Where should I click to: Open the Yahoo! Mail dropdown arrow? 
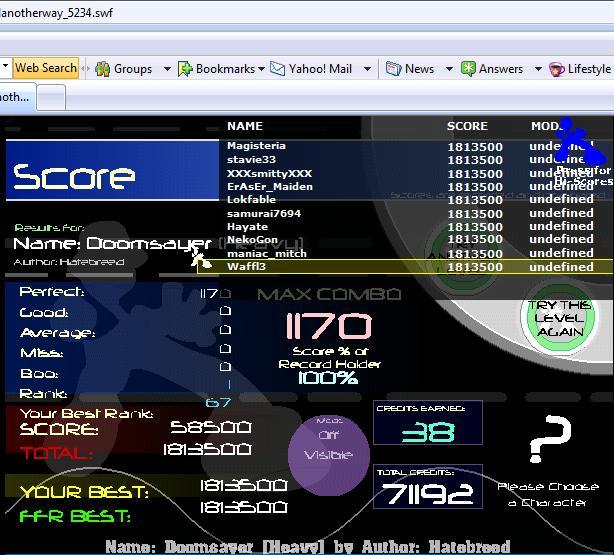[x=367, y=69]
